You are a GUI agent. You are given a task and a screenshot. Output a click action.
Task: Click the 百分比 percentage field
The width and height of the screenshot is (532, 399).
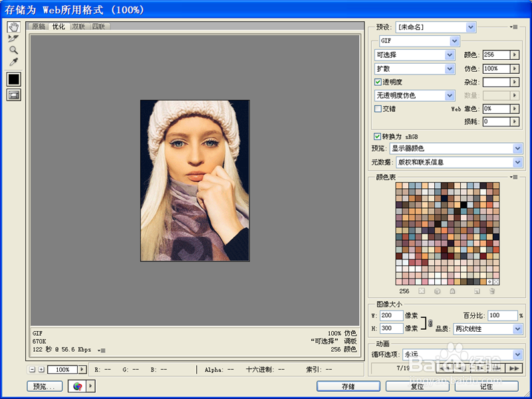pos(503,315)
